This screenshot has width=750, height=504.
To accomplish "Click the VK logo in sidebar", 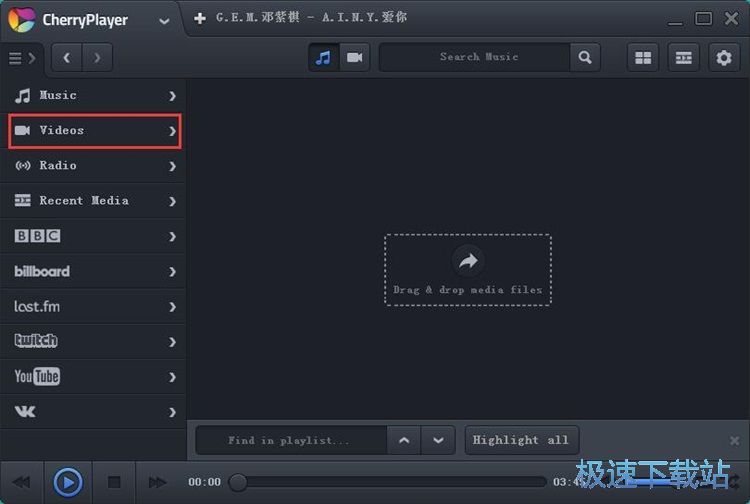I will [25, 411].
